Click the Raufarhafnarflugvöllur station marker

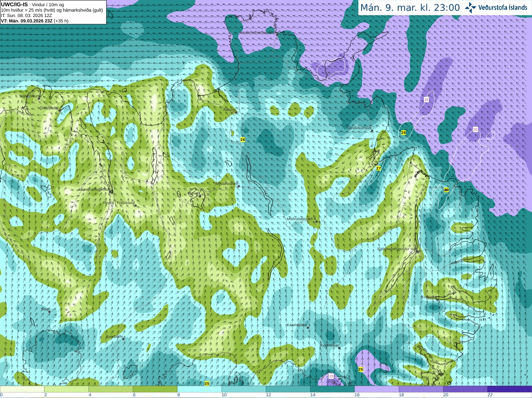pyautogui.click(x=277, y=34)
